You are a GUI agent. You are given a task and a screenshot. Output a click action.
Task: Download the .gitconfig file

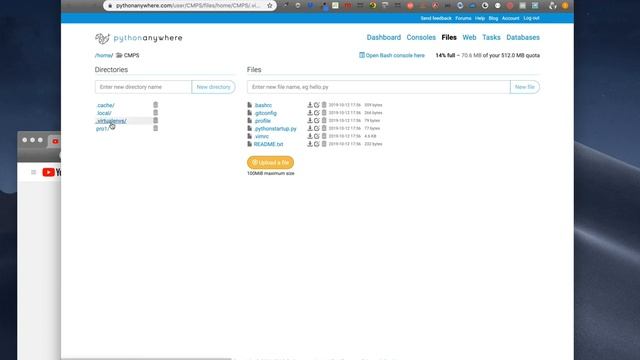[x=310, y=113]
